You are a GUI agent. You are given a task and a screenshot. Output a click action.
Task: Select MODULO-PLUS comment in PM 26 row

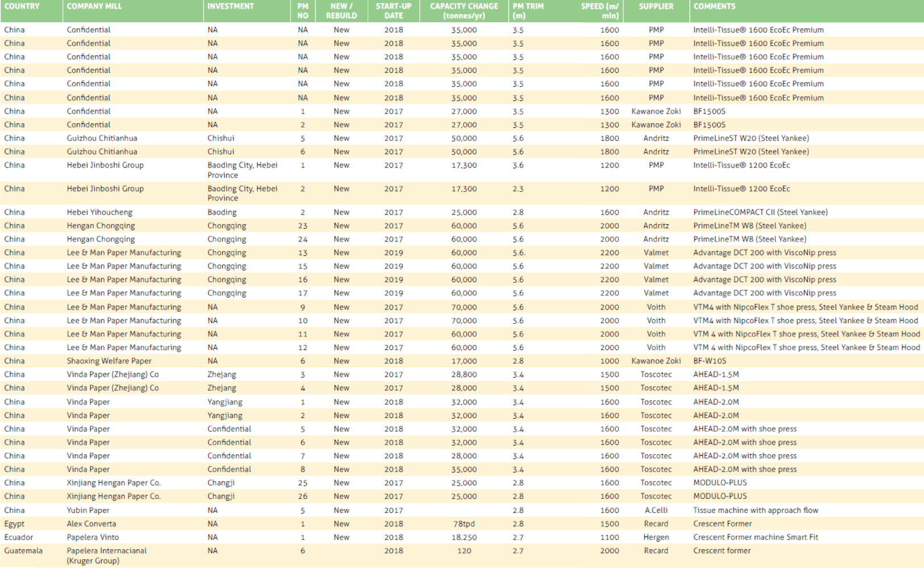point(720,496)
